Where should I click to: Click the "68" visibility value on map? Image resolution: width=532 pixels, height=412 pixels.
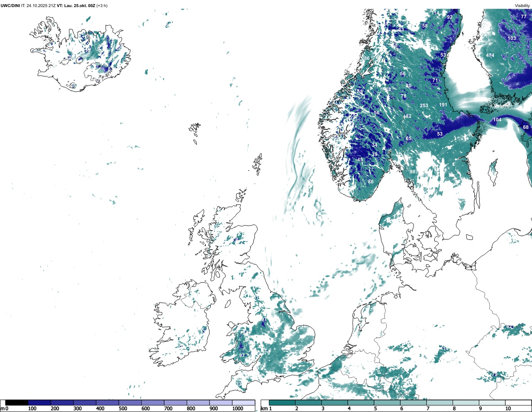[x=526, y=127]
